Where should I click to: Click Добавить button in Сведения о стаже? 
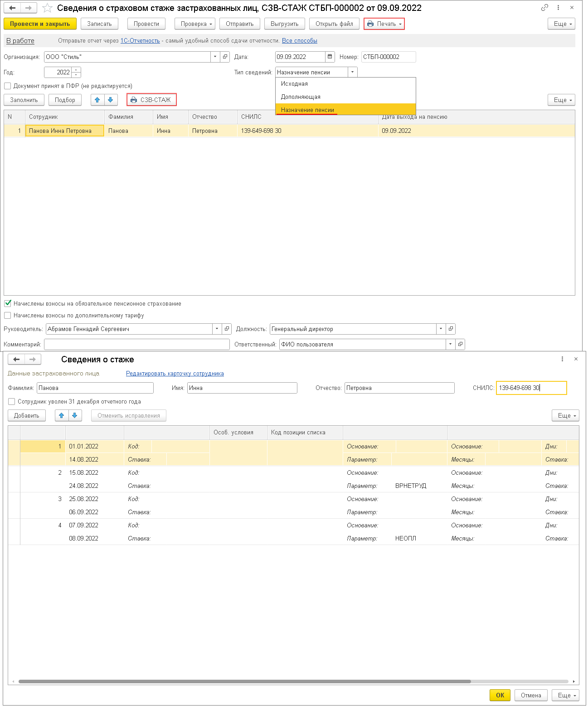[27, 415]
